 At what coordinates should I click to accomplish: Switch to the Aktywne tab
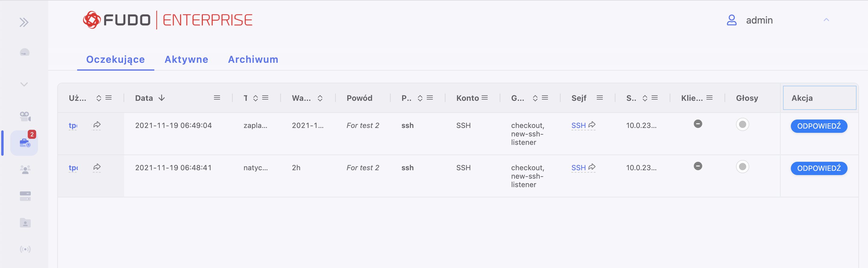point(186,59)
